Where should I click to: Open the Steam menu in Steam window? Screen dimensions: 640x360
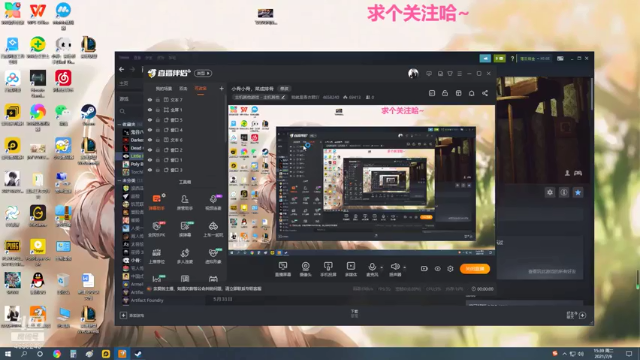point(124,58)
